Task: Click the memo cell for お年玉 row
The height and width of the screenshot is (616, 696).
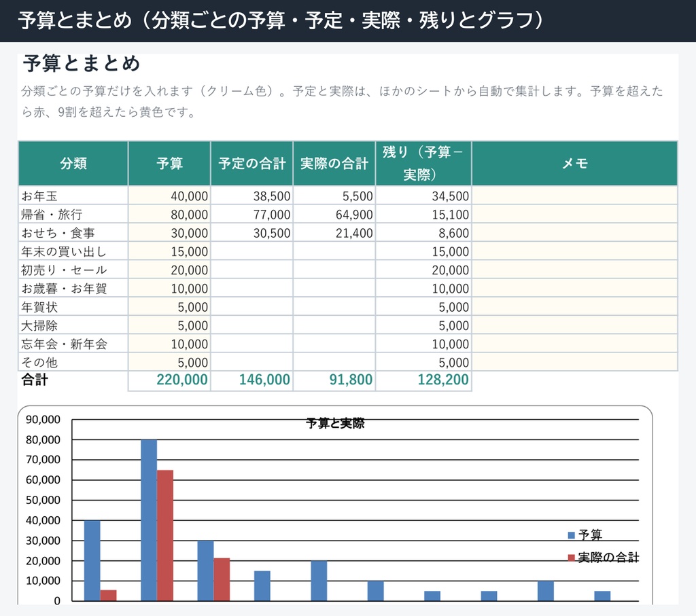Action: pyautogui.click(x=574, y=196)
